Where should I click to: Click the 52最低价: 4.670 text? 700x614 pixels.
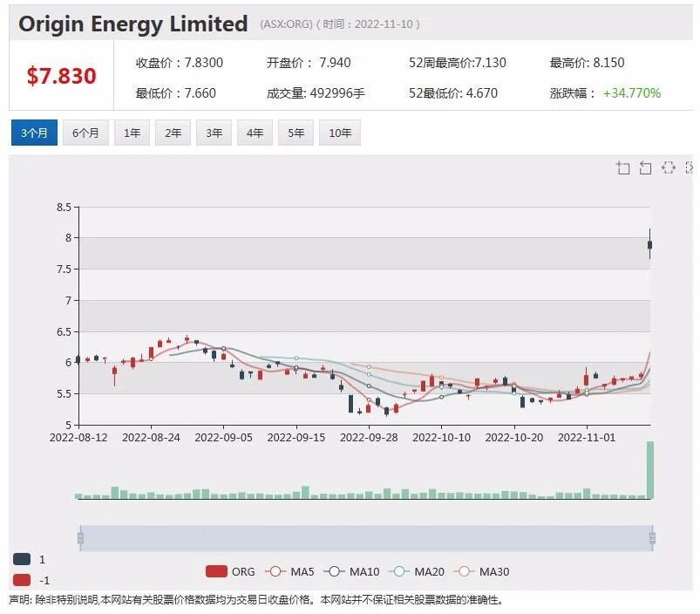click(453, 93)
